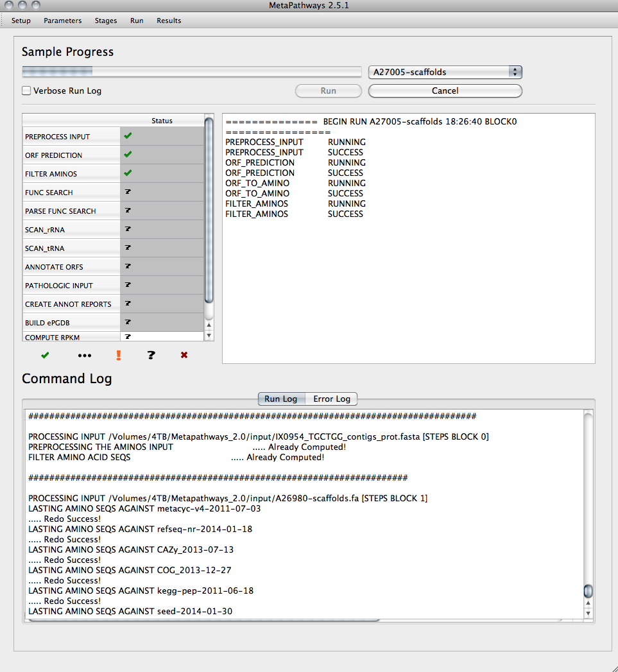Image resolution: width=618 pixels, height=672 pixels.
Task: Click the question mark unknown-status legend icon
Action: point(151,355)
